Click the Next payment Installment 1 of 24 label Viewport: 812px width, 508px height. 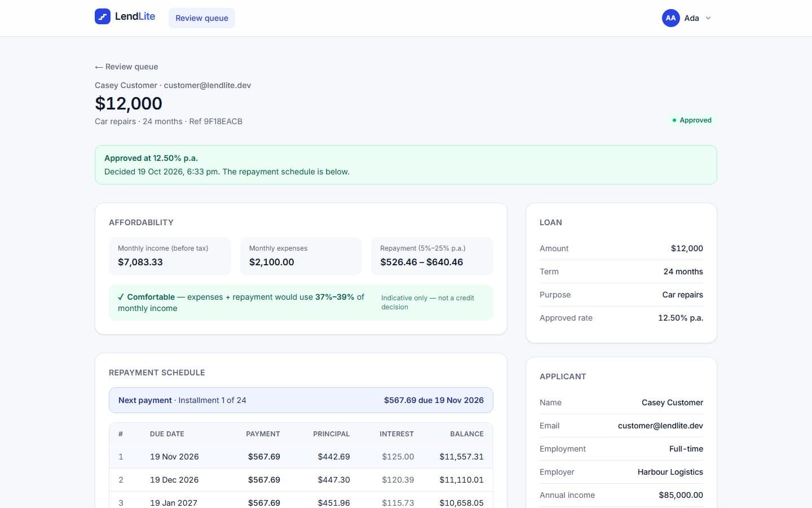coord(182,400)
